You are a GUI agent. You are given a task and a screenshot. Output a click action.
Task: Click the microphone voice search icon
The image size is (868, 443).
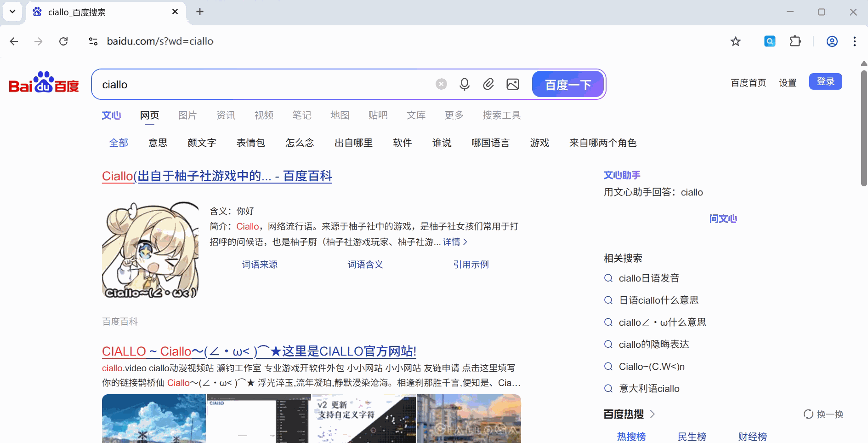[x=464, y=84]
